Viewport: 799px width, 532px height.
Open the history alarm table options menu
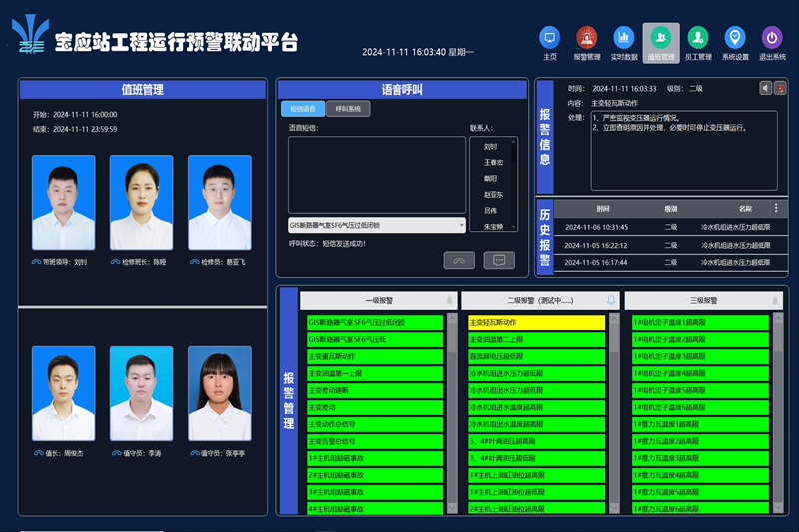(776, 208)
